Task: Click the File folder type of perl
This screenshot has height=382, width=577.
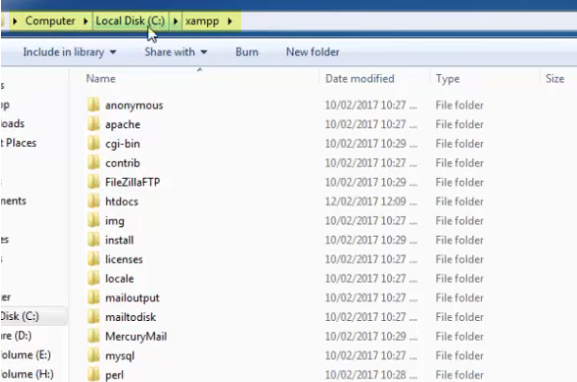Action: pos(459,375)
